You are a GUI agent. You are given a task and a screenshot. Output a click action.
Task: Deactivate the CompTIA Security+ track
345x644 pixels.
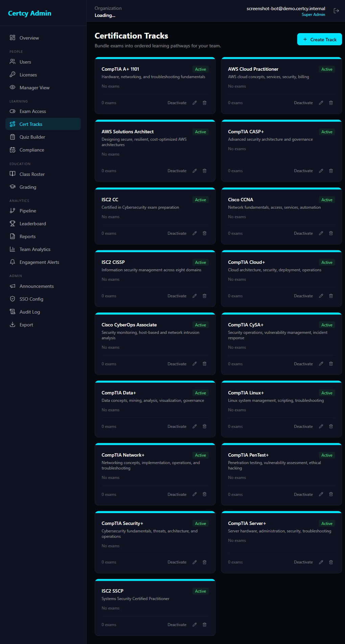(x=177, y=562)
